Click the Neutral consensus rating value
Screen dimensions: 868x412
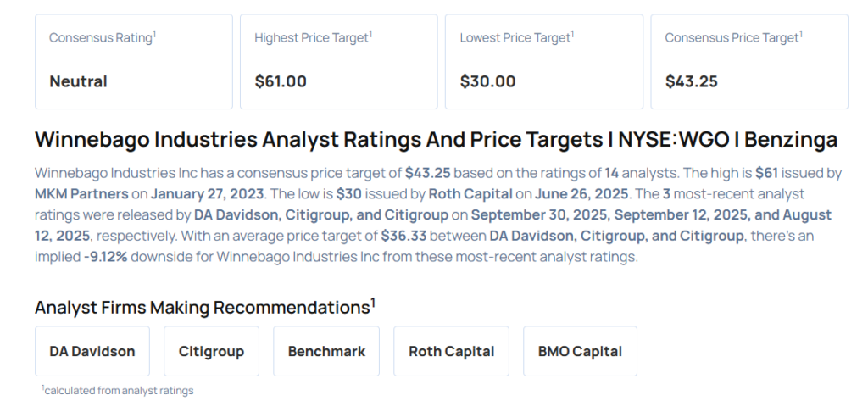click(x=78, y=81)
